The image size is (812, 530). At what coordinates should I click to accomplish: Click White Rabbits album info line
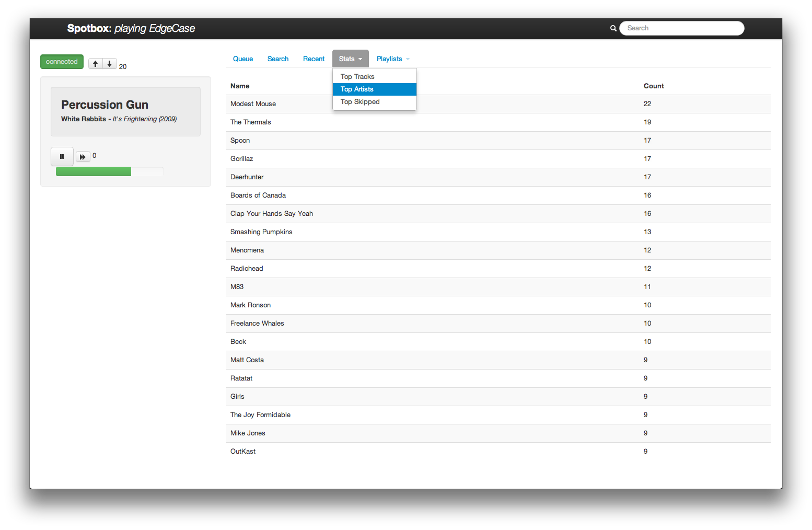click(x=119, y=119)
